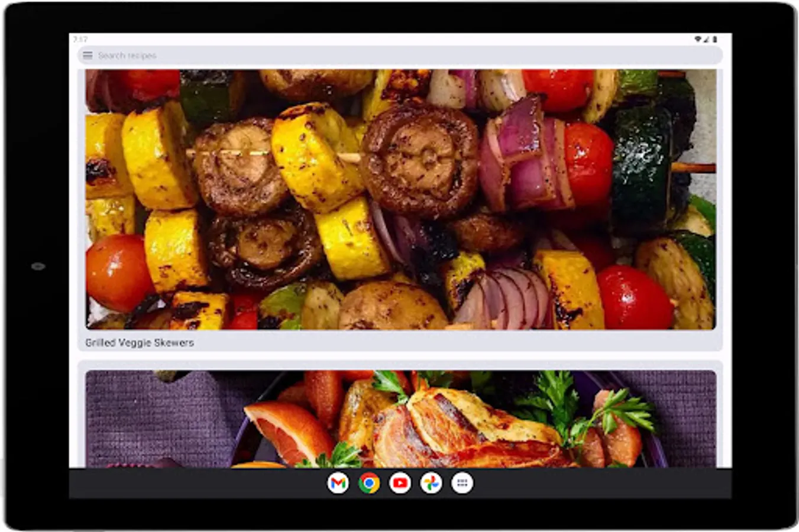
Task: Launch Gmail from the dock
Action: click(x=338, y=484)
